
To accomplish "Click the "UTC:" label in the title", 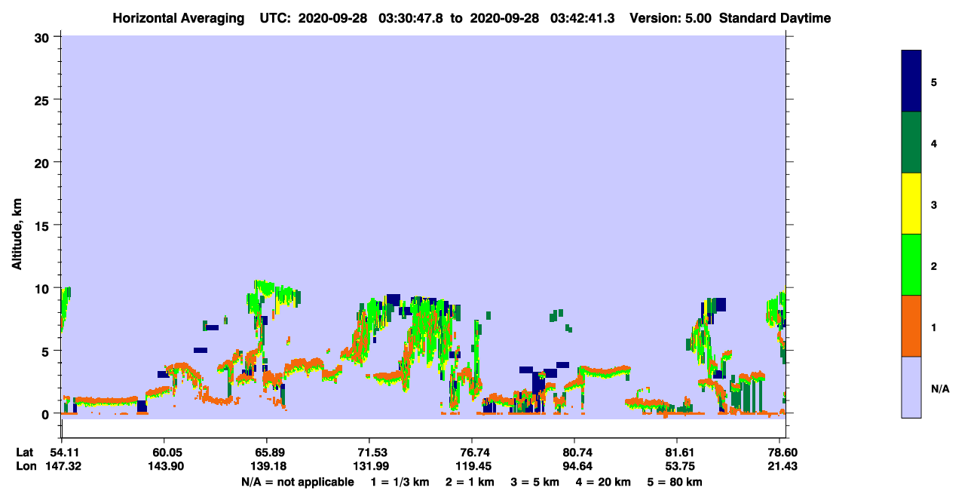I will [275, 18].
